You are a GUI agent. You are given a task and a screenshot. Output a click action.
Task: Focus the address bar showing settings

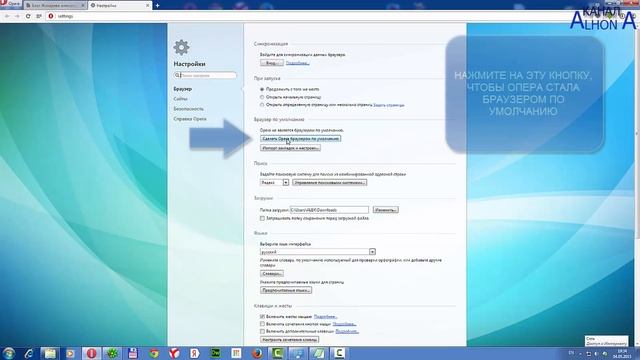coord(310,16)
